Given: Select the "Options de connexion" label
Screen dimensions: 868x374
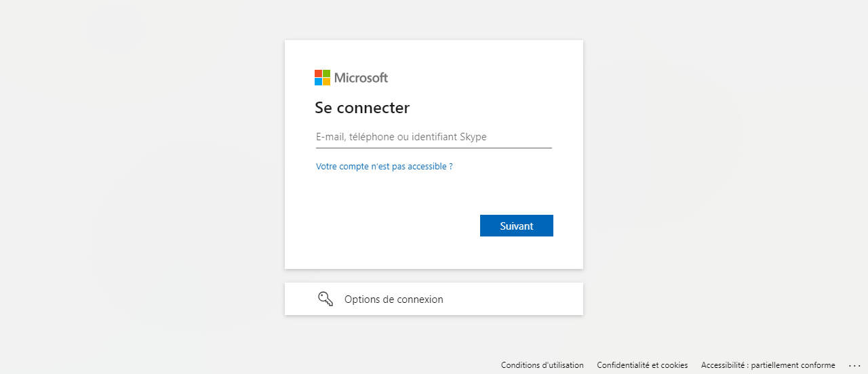Looking at the screenshot, I should pos(393,299).
